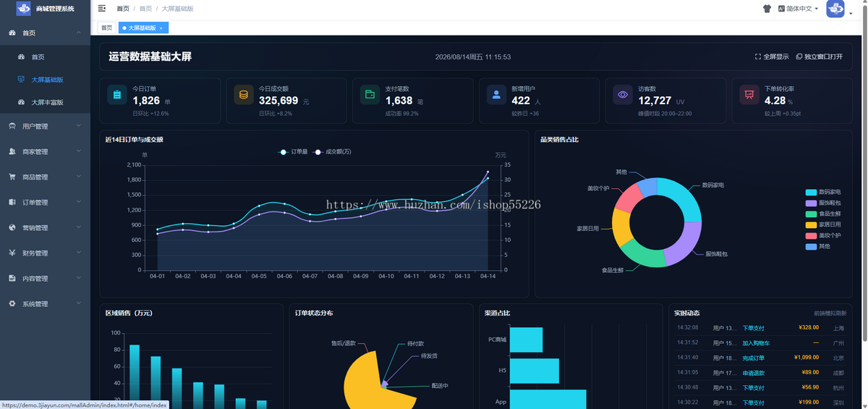This screenshot has height=409, width=868.
Task: Click the 325,699 turnover value
Action: [x=278, y=101]
